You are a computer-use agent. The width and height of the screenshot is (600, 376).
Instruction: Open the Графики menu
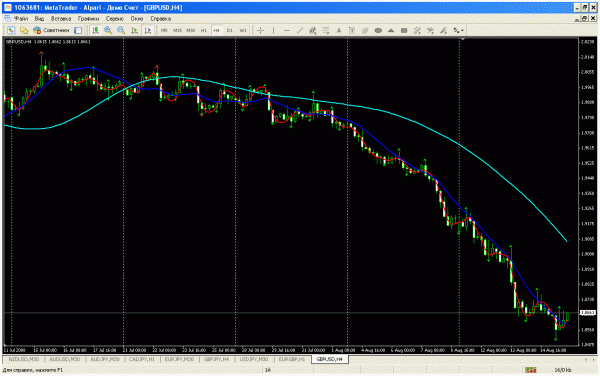click(x=88, y=18)
